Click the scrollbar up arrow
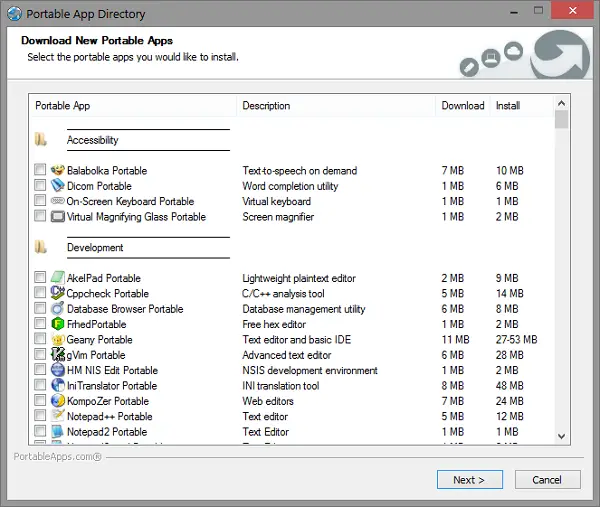The image size is (600, 507). point(561,102)
